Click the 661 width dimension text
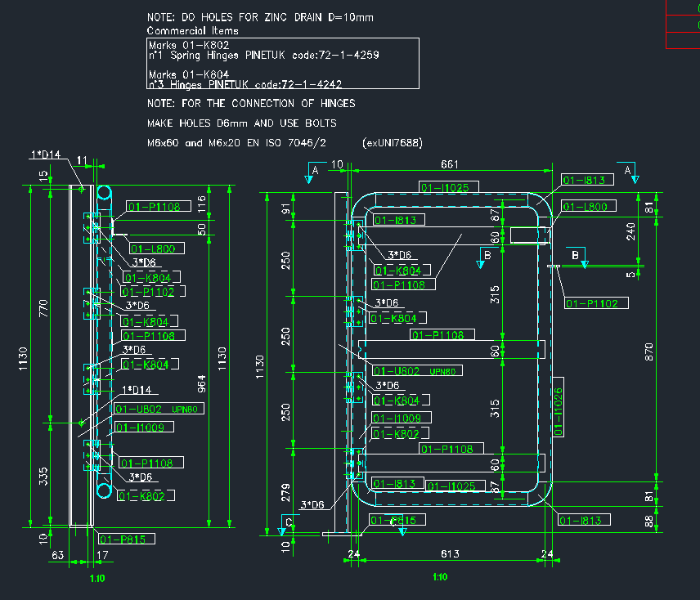Screen dimensions: 700x600 [x=449, y=164]
